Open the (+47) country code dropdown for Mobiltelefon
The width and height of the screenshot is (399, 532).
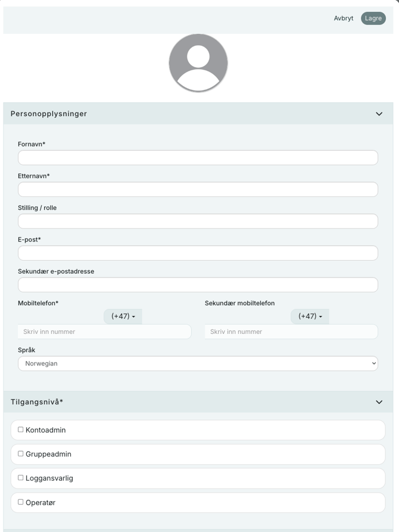121,316
